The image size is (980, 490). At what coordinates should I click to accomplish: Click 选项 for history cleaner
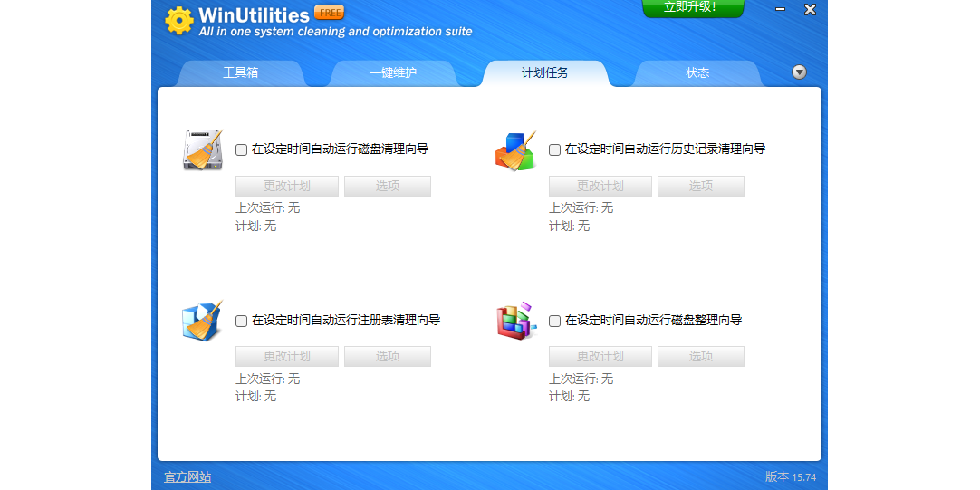pos(701,187)
